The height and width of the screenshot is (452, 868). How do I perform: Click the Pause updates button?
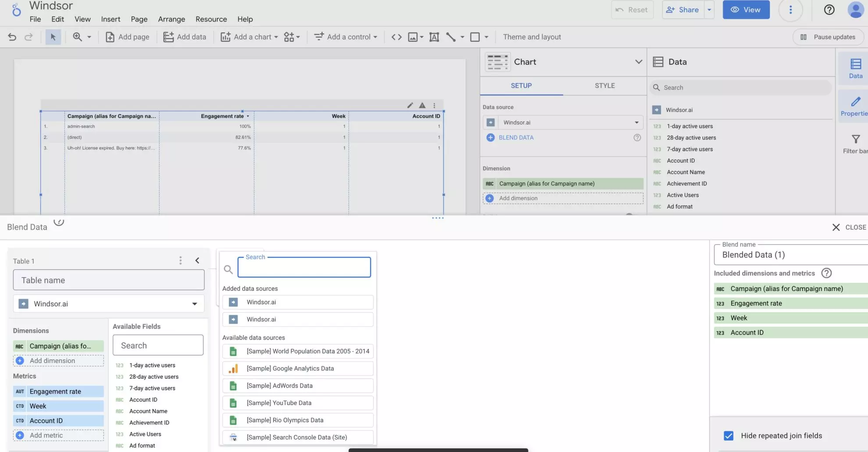point(828,37)
